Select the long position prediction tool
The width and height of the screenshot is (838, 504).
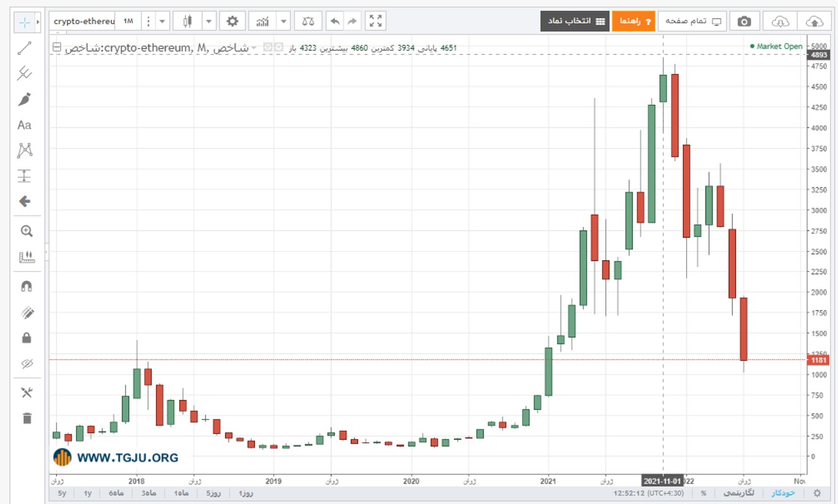(x=25, y=176)
